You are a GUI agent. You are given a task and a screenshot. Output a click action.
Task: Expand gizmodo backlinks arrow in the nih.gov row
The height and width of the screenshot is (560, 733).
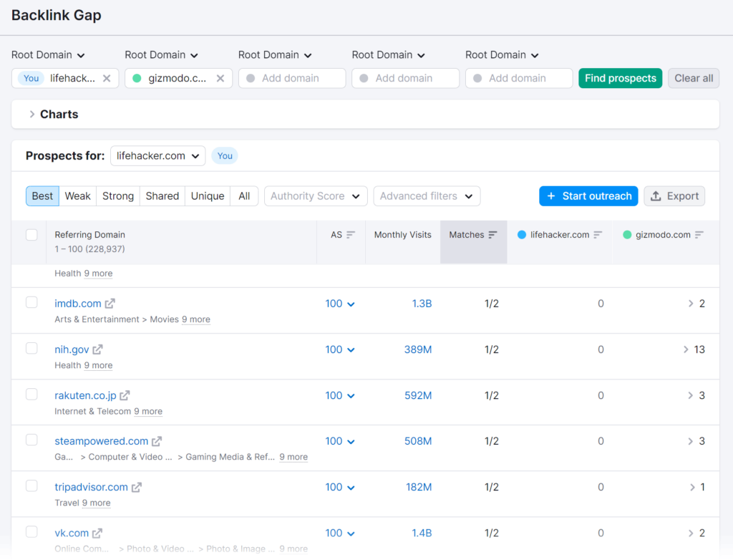pos(686,349)
